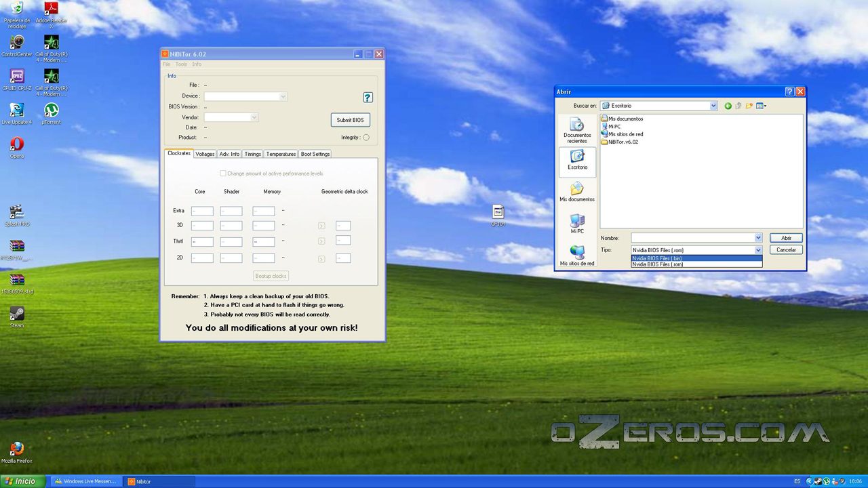Go back in Abrir dialog toolbar
Viewport: 868px width, 488px height.
click(728, 106)
